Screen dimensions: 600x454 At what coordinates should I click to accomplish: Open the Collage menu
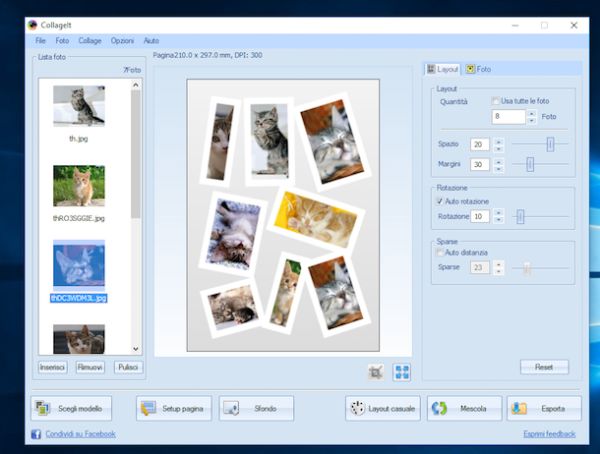click(x=90, y=41)
